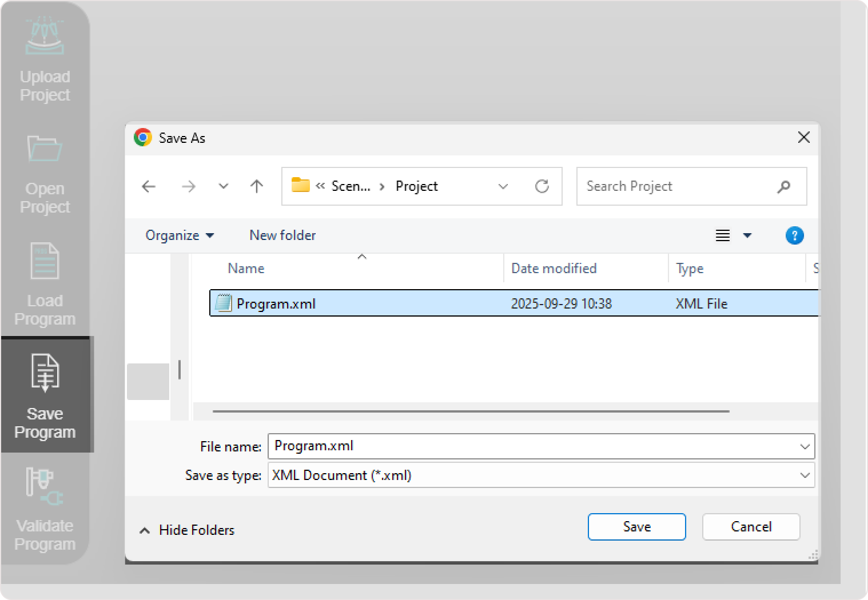Open the Organize menu
This screenshot has width=868, height=600.
tap(179, 235)
